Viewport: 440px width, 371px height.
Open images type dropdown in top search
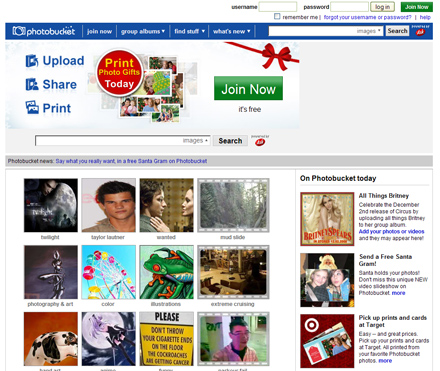[369, 31]
